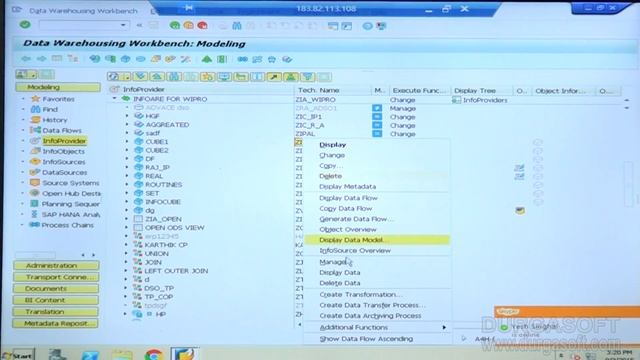640x360 pixels.
Task: Choose Copy... from context menu
Action: 331,166
